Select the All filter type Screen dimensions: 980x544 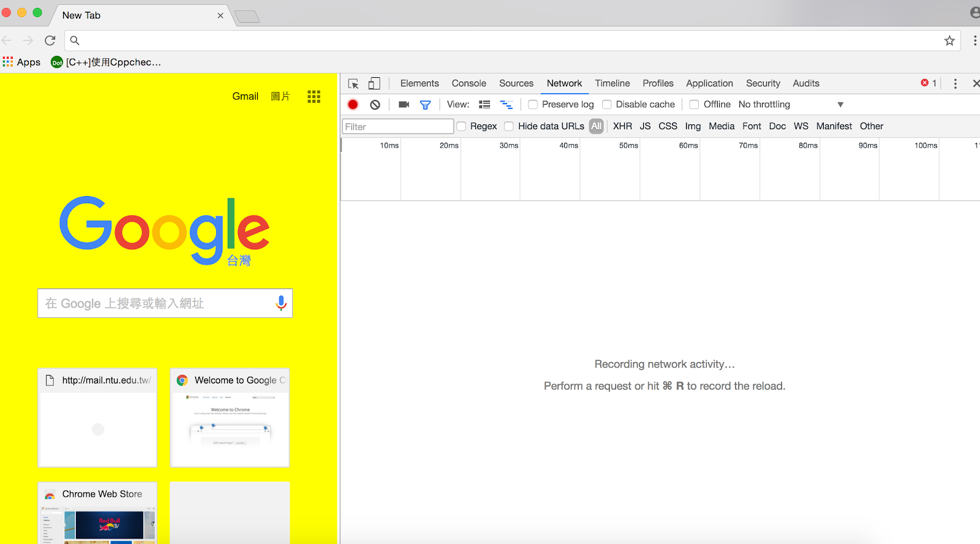597,126
